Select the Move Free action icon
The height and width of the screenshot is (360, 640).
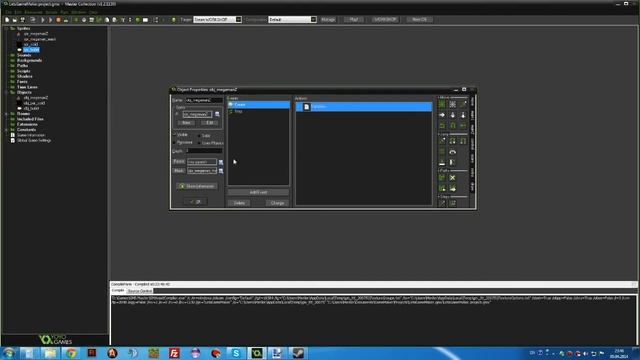click(453, 104)
